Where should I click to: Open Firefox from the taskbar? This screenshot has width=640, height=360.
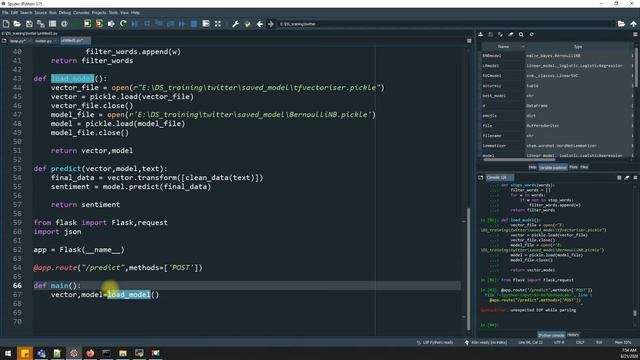click(x=90, y=353)
